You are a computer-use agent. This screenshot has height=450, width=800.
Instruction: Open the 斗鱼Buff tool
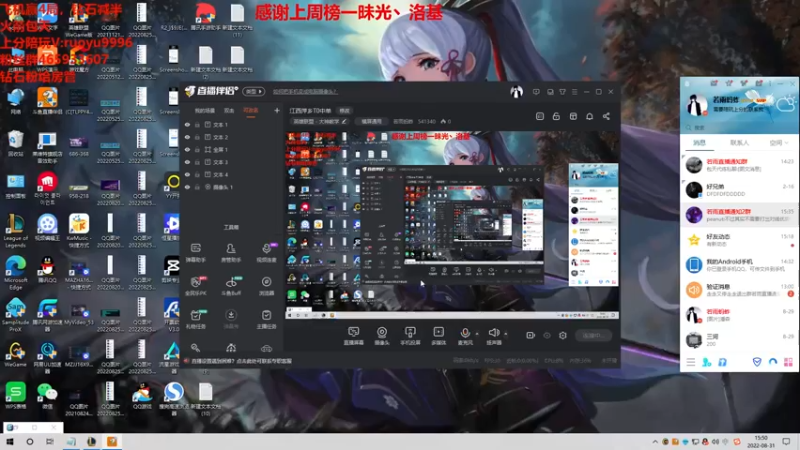point(231,286)
